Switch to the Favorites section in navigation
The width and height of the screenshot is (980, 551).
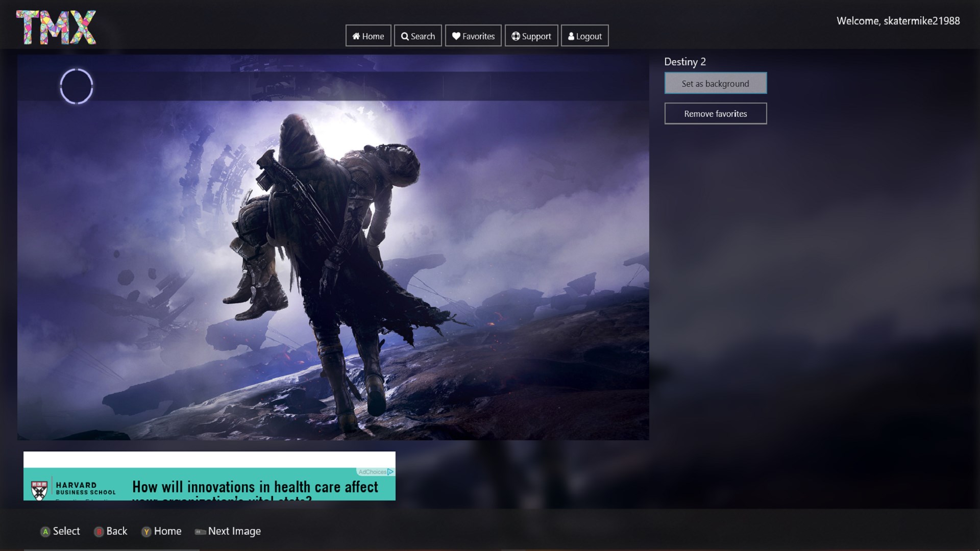tap(473, 36)
